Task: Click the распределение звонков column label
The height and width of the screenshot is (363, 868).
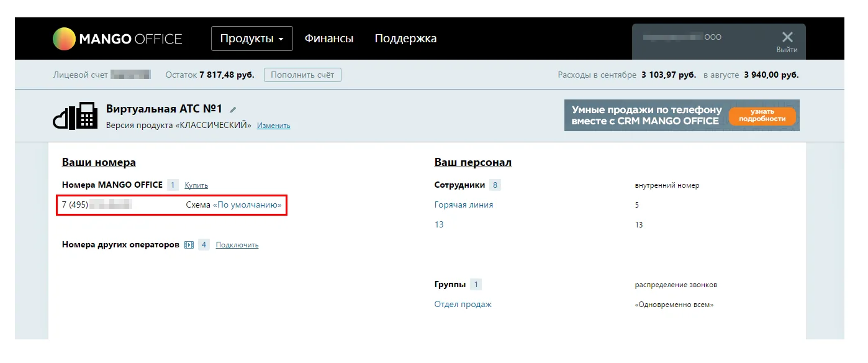Action: click(676, 285)
